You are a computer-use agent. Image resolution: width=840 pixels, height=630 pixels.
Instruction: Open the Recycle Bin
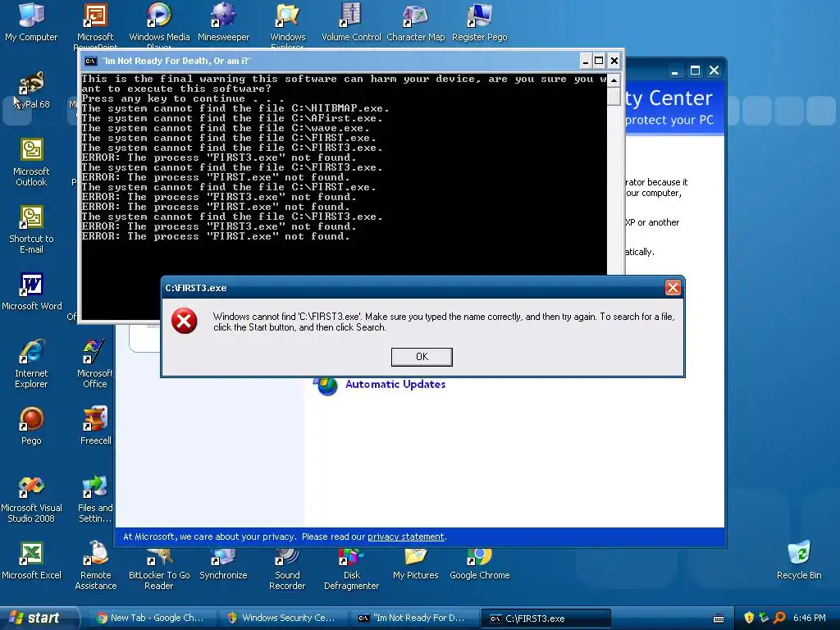799,560
